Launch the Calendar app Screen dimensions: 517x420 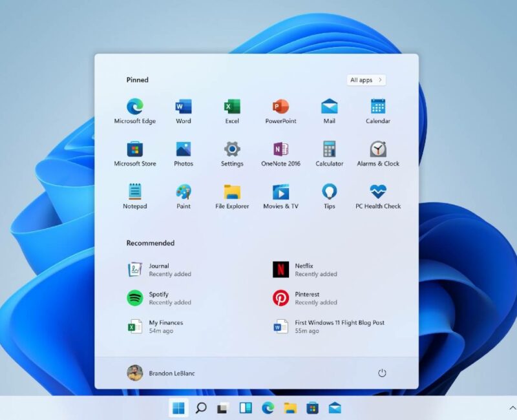[378, 111]
